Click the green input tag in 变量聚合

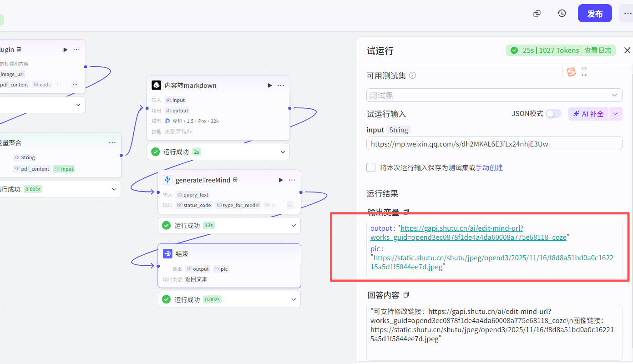pyautogui.click(x=64, y=169)
